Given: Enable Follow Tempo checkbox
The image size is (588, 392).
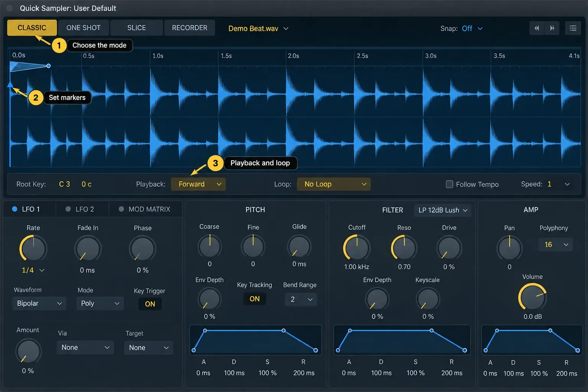Looking at the screenshot, I should tap(449, 184).
